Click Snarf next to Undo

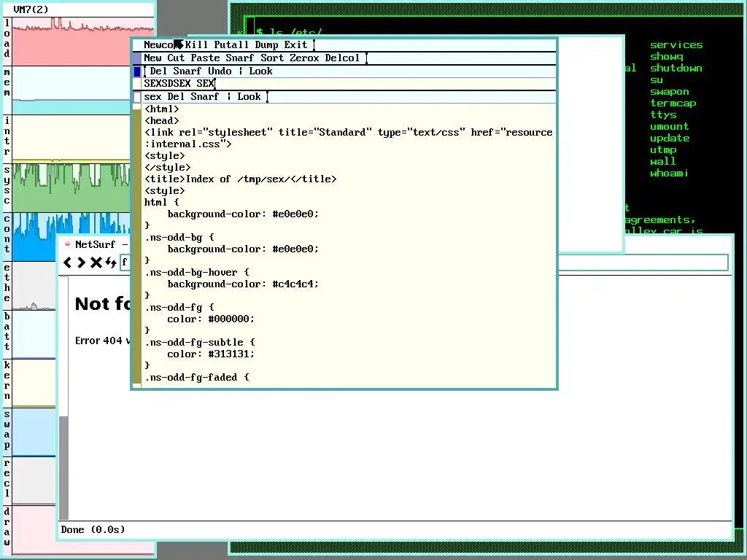point(187,71)
